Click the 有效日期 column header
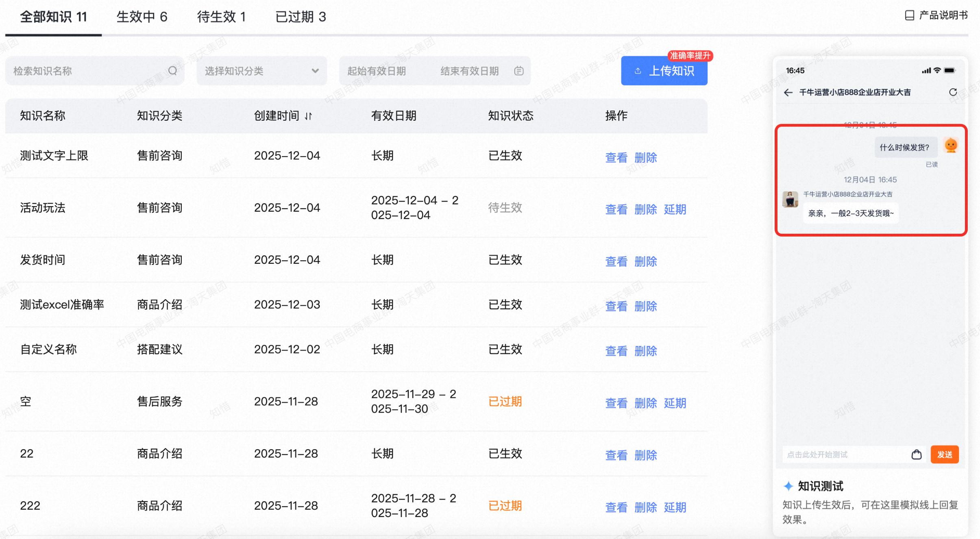The width and height of the screenshot is (980, 539). tap(394, 116)
